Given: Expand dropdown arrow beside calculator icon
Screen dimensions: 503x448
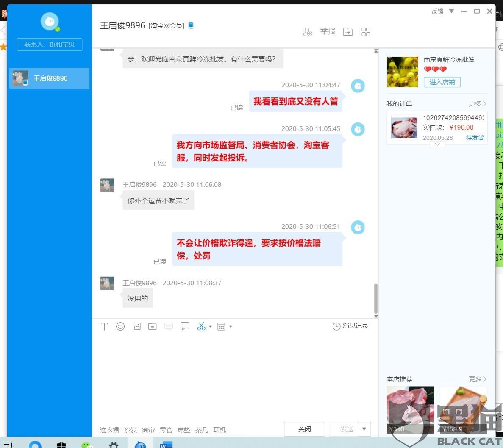Looking at the screenshot, I should (231, 326).
